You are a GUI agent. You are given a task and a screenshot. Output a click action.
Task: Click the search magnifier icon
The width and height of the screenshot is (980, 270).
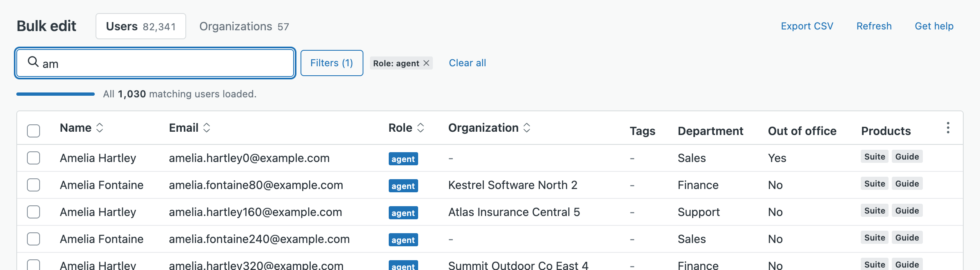(x=33, y=62)
